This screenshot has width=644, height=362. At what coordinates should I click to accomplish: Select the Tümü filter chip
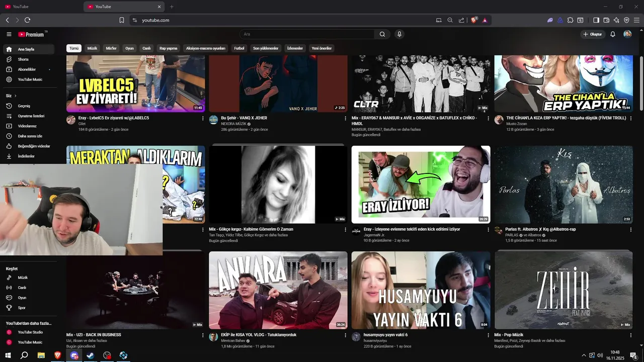(74, 48)
